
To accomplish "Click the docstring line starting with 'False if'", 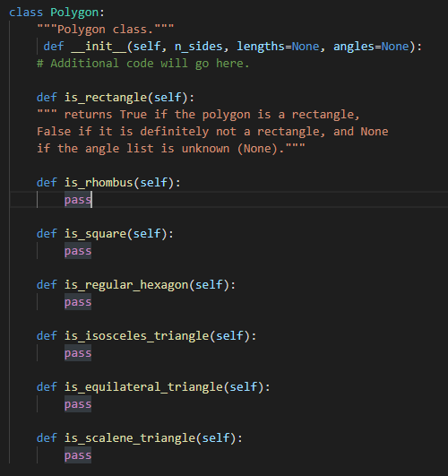I will (x=212, y=132).
